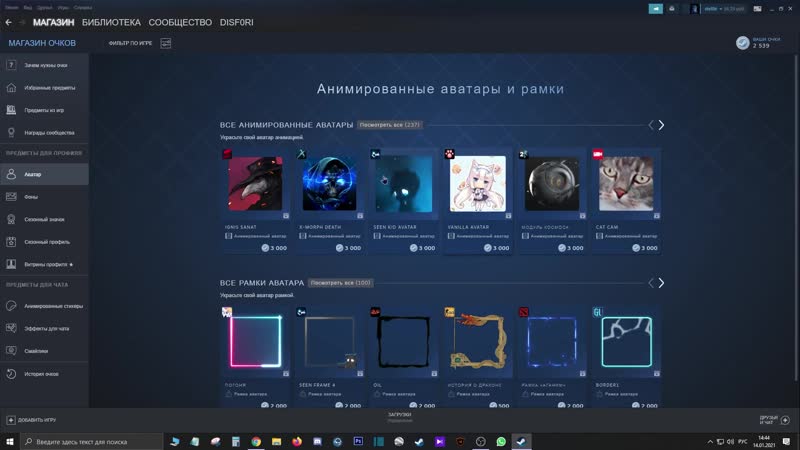The height and width of the screenshot is (450, 800).
Task: Open 'Сезонный значок' in the sidebar
Action: [44, 219]
